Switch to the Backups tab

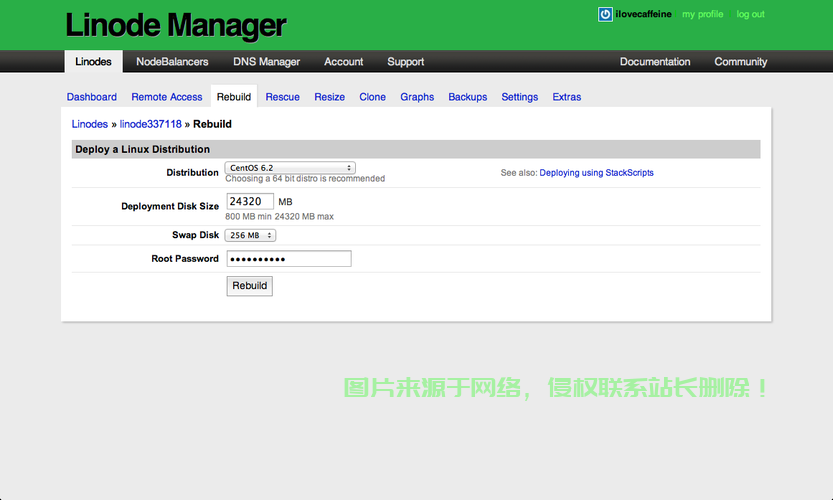click(468, 97)
